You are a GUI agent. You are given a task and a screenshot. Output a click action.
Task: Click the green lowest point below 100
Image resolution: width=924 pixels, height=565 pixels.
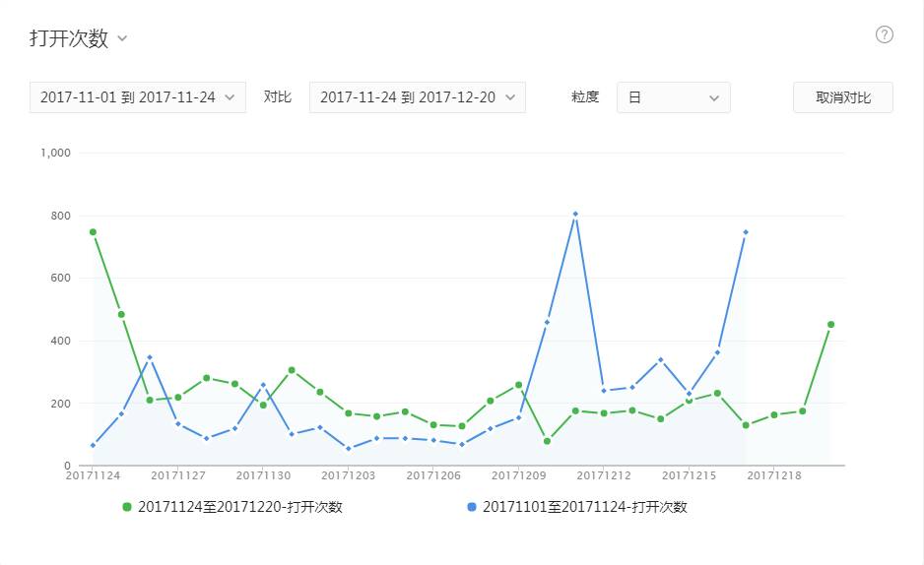[x=547, y=441]
